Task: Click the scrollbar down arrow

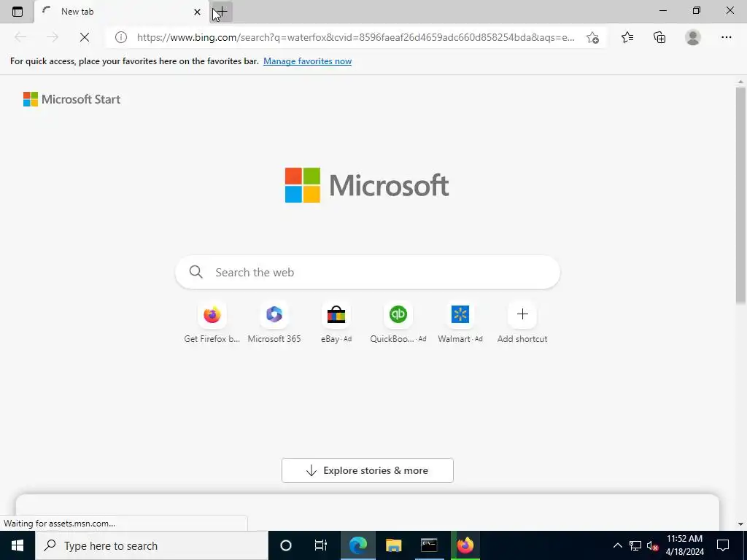Action: 740,524
